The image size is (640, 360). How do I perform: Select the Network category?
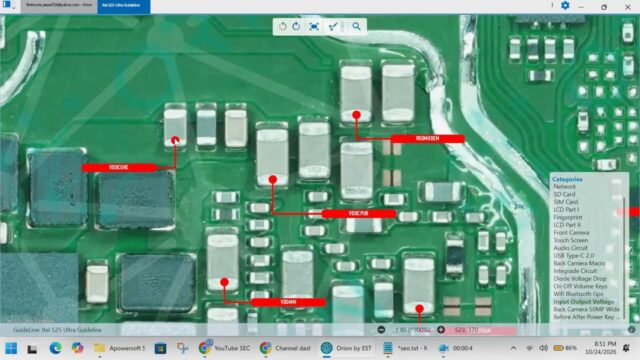(x=564, y=187)
